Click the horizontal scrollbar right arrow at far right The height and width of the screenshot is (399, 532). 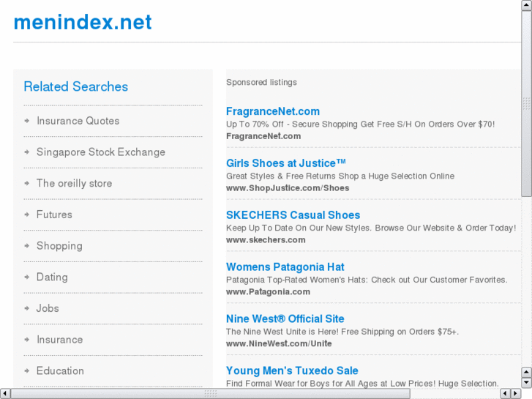pyautogui.click(x=516, y=394)
